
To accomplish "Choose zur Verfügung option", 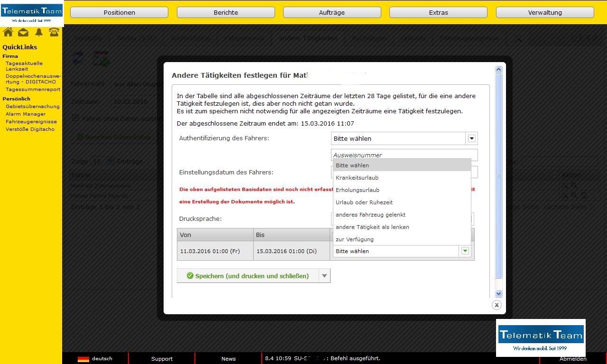I will [402, 239].
